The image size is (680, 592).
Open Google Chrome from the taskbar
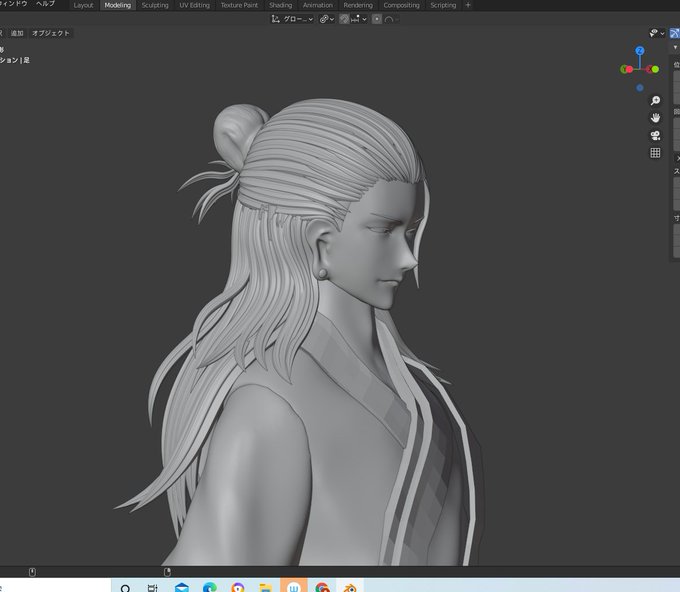(322, 588)
